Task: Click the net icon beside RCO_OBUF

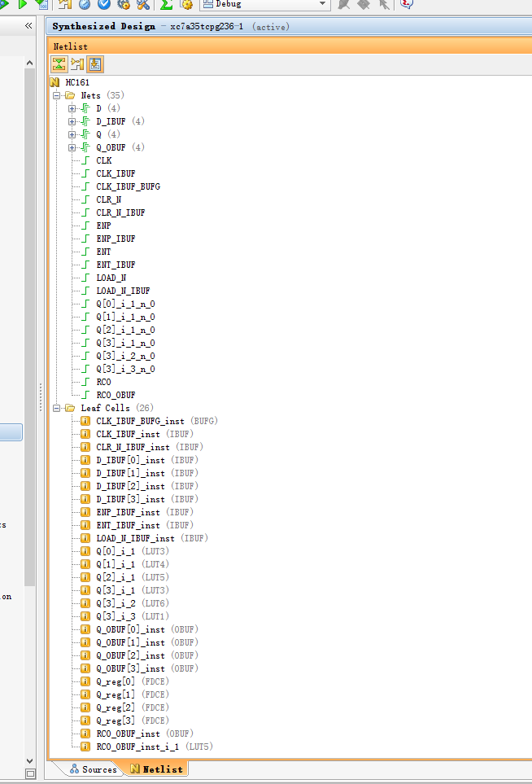Action: [86, 395]
